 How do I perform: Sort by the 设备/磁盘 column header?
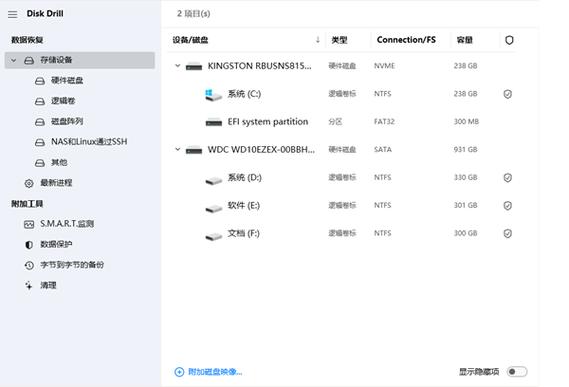click(x=190, y=40)
